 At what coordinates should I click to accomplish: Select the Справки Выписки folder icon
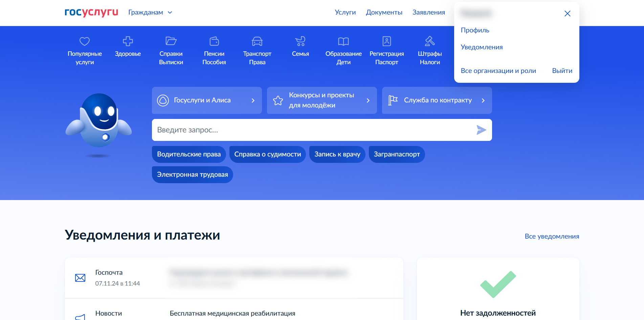tap(171, 41)
